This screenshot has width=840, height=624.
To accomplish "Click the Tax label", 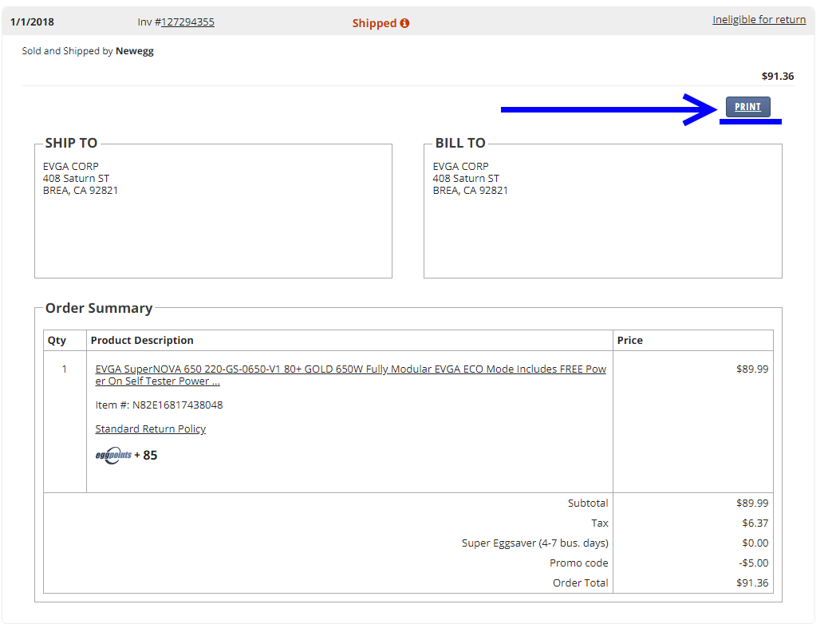I will pyautogui.click(x=600, y=523).
